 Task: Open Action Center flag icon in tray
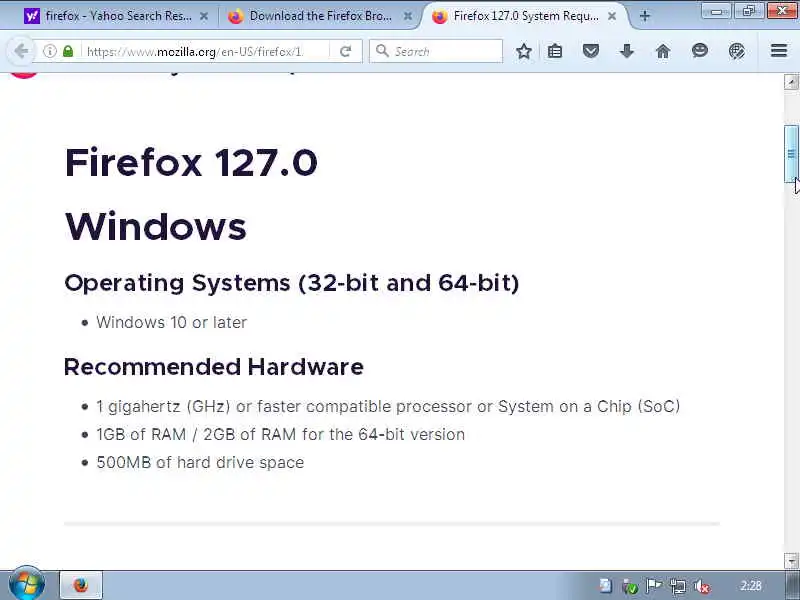[653, 586]
